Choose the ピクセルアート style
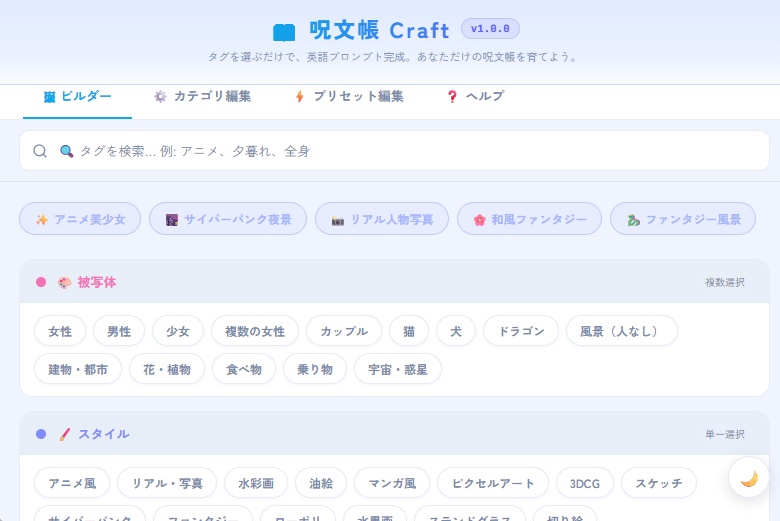This screenshot has height=521, width=780. (493, 483)
